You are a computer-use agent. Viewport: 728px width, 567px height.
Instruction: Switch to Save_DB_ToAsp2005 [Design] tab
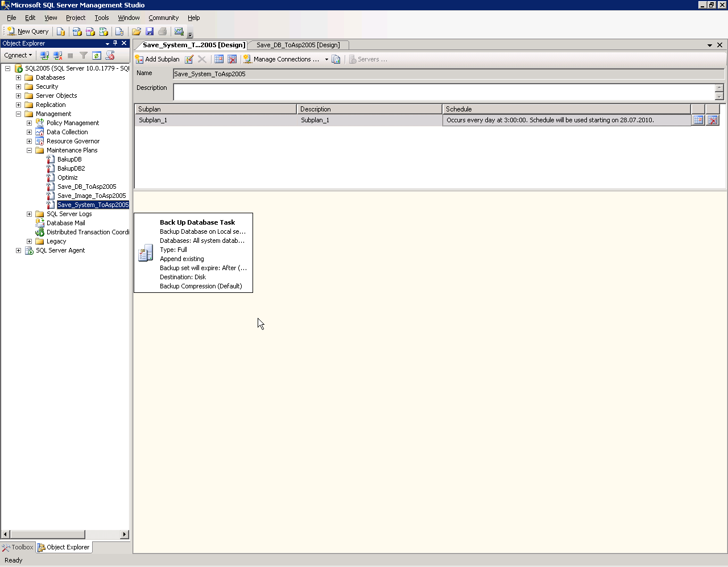(x=298, y=45)
